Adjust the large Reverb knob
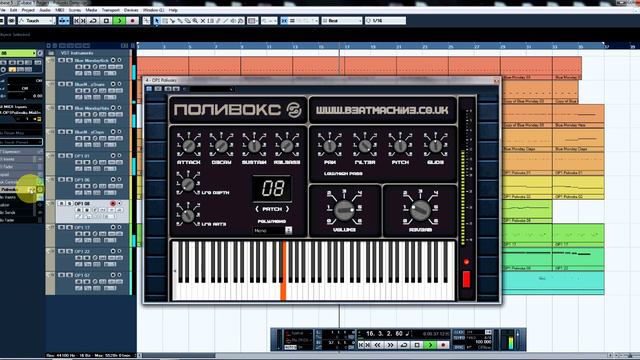 420,209
